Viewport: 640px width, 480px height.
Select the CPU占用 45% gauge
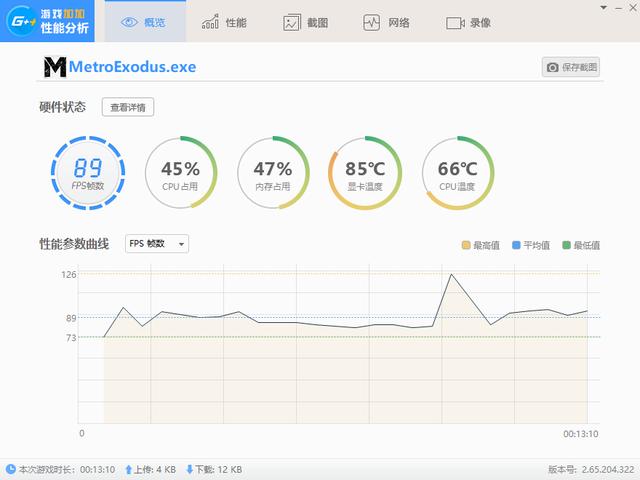click(180, 173)
